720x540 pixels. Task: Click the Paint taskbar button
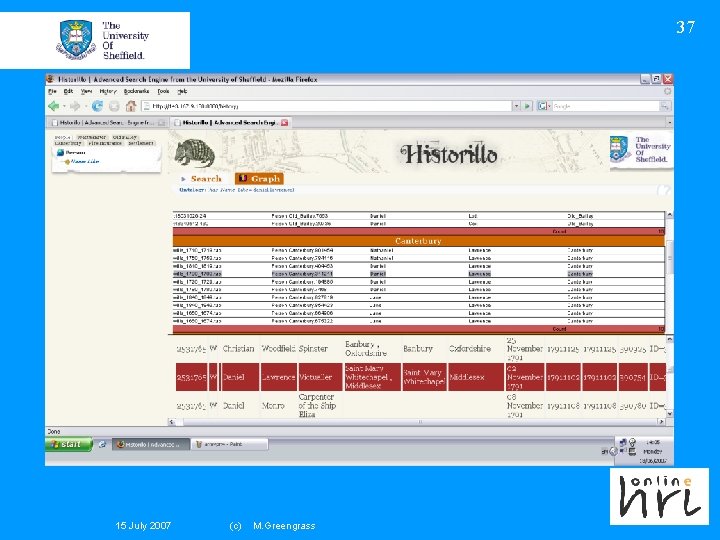pyautogui.click(x=229, y=444)
